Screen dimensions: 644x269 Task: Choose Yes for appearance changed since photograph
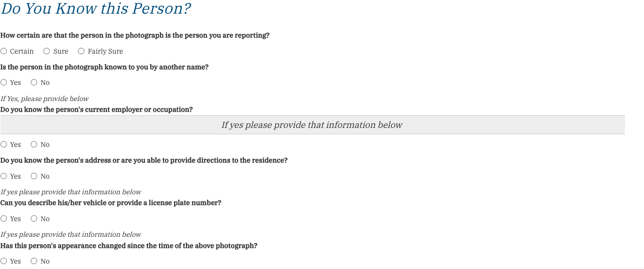click(4, 261)
